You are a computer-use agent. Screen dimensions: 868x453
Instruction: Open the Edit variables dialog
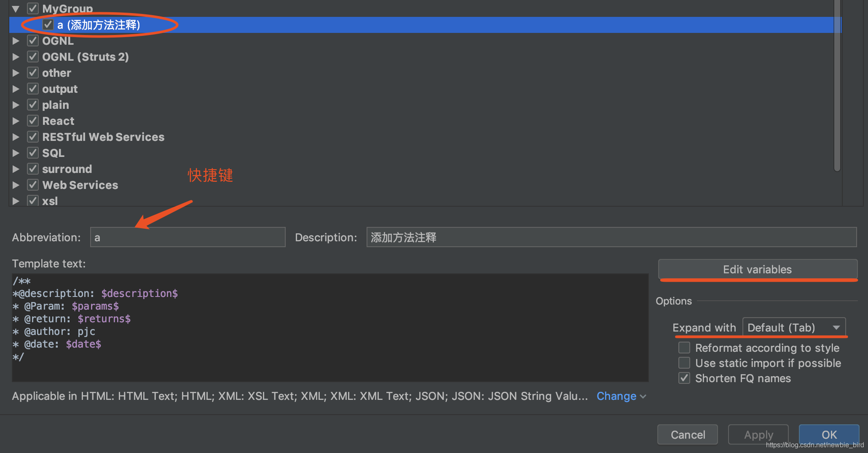coord(758,270)
